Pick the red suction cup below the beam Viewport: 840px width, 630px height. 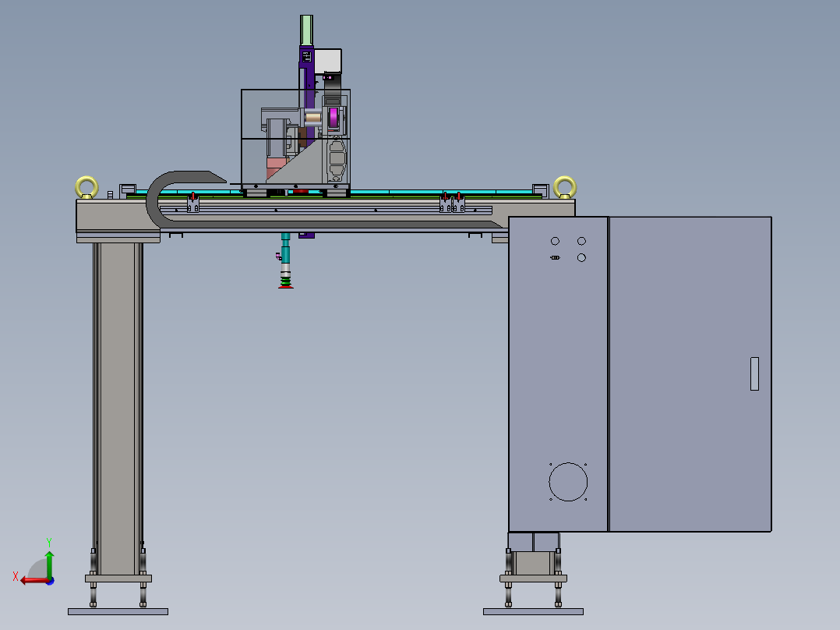[286, 286]
